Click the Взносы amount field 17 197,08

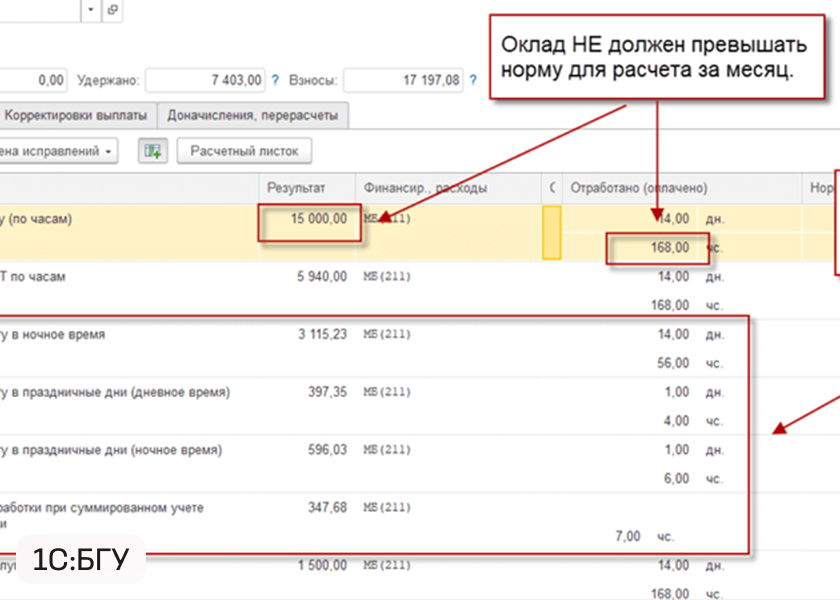[x=404, y=79]
